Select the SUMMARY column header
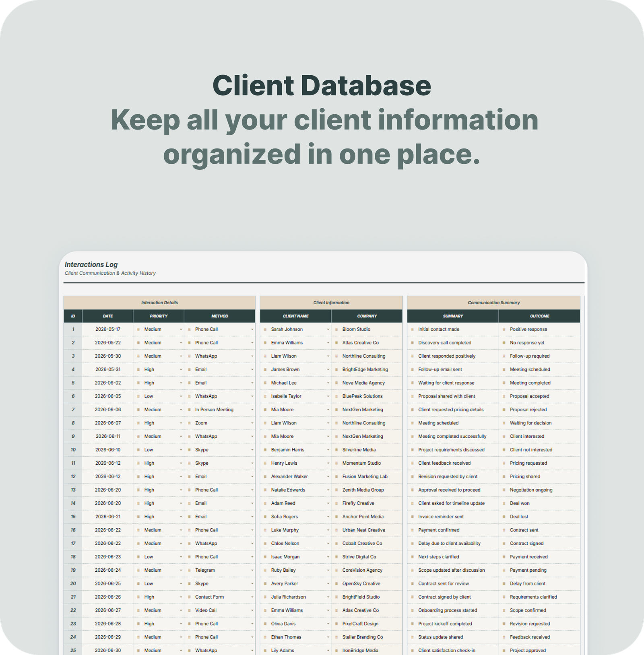 click(453, 316)
